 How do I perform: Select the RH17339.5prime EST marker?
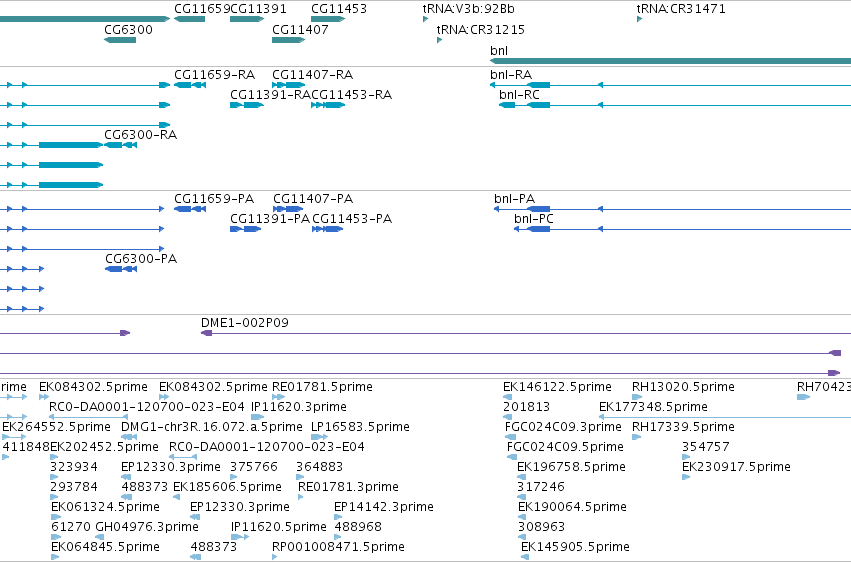click(x=637, y=437)
